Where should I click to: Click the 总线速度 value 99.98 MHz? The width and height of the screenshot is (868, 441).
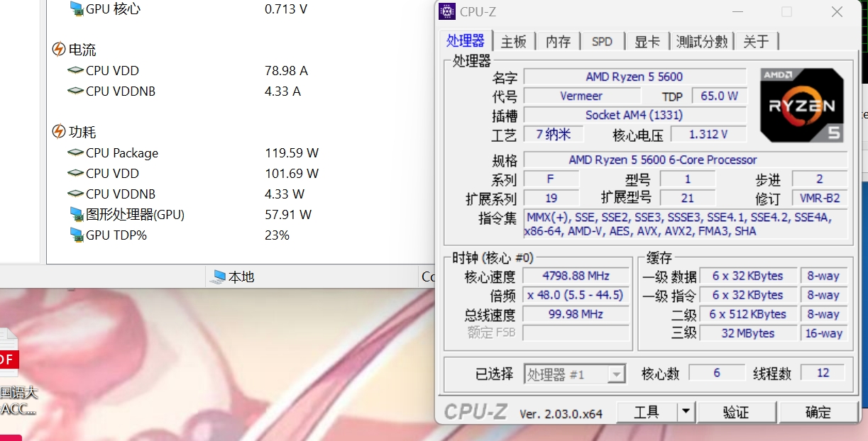(576, 314)
